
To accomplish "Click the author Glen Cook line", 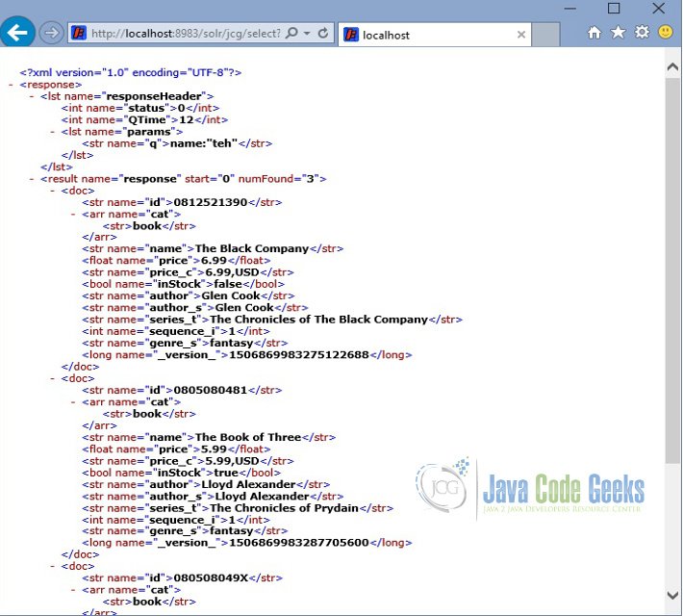I will coord(189,295).
